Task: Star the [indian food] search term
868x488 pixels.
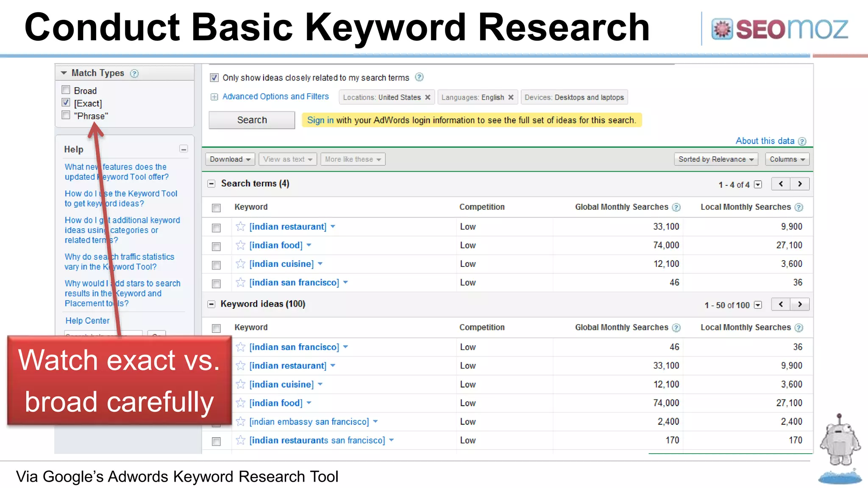Action: (240, 245)
